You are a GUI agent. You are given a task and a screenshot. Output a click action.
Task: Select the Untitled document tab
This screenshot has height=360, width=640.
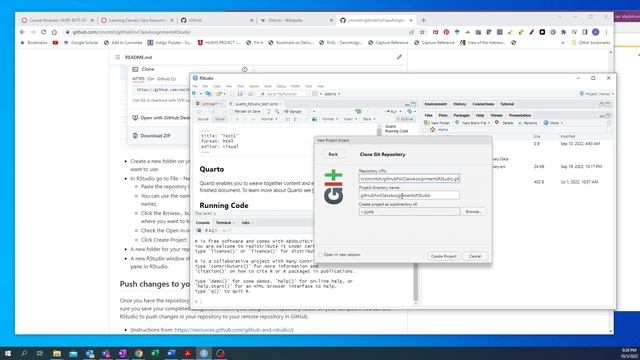point(210,104)
